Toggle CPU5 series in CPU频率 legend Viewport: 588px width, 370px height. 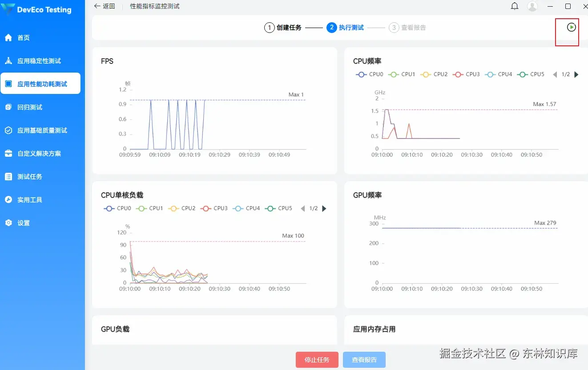[531, 74]
